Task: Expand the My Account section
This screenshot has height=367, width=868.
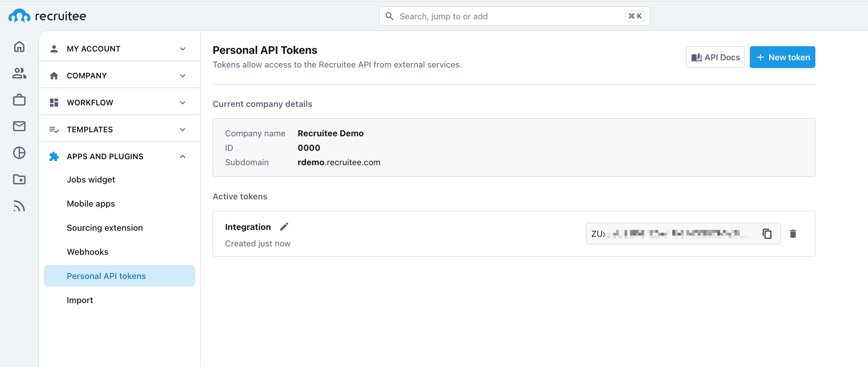Action: 119,49
